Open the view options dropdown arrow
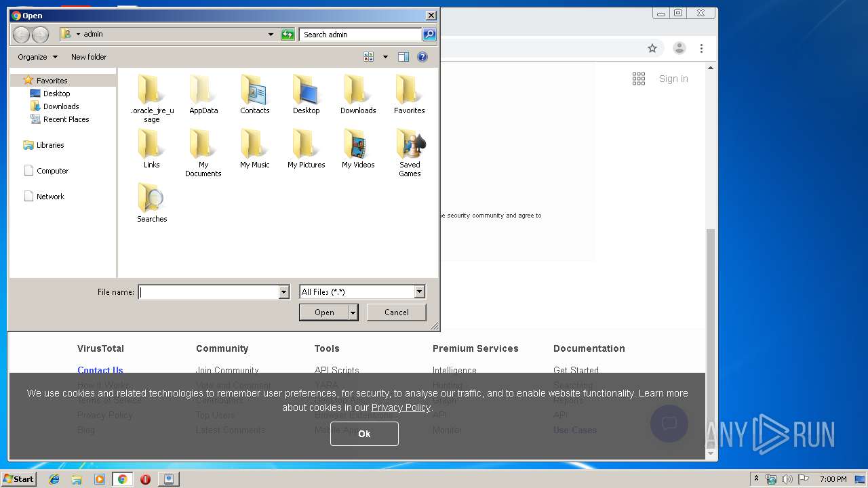Screen dimensions: 868x488 385,57
